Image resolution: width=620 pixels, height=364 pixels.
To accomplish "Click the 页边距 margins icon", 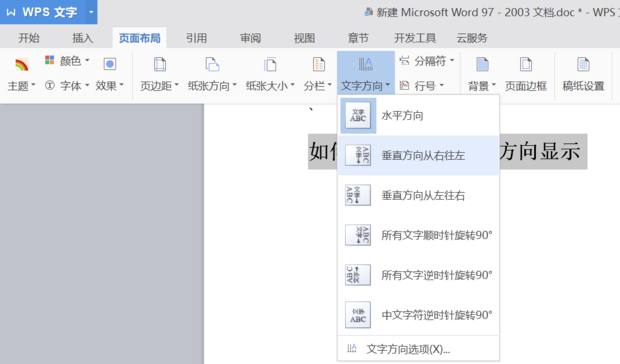I will pos(160,64).
